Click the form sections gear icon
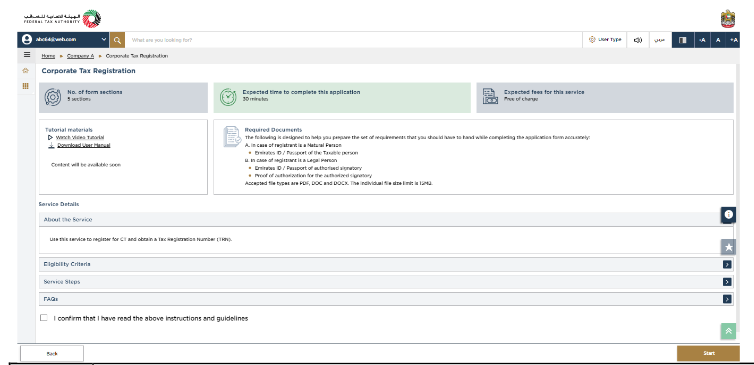The width and height of the screenshot is (754, 365). click(x=52, y=97)
